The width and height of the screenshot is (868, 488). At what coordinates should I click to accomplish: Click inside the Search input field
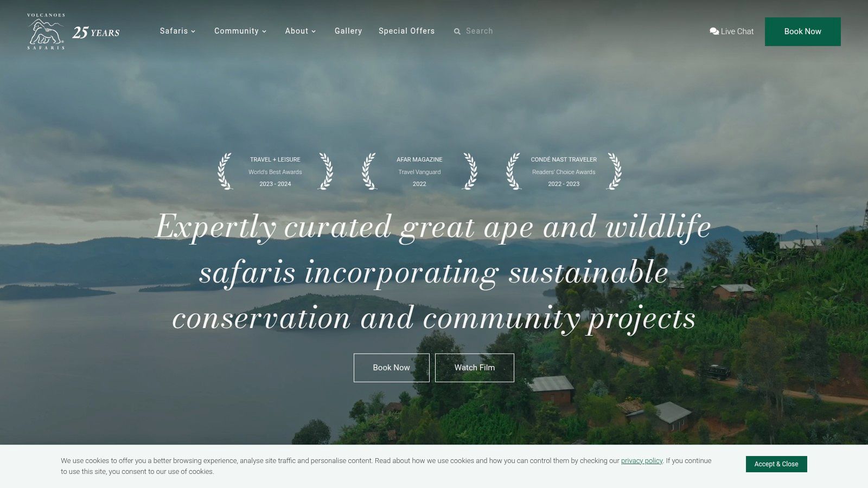(x=483, y=31)
